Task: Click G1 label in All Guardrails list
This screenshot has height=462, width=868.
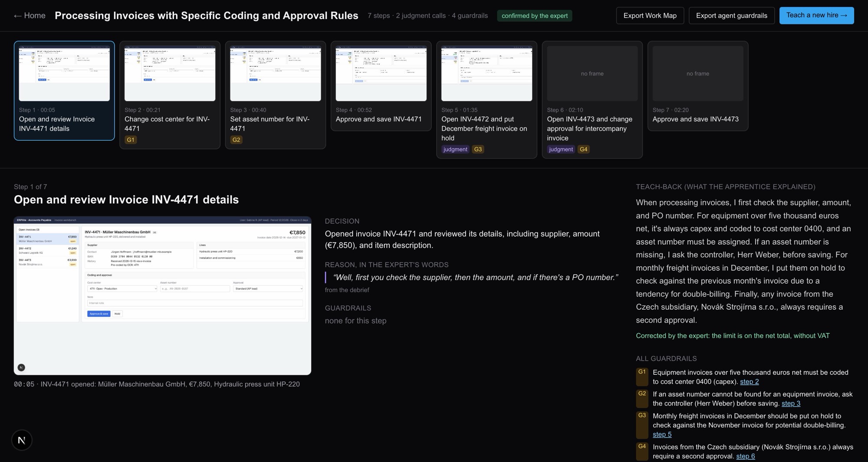Action: [x=642, y=377]
